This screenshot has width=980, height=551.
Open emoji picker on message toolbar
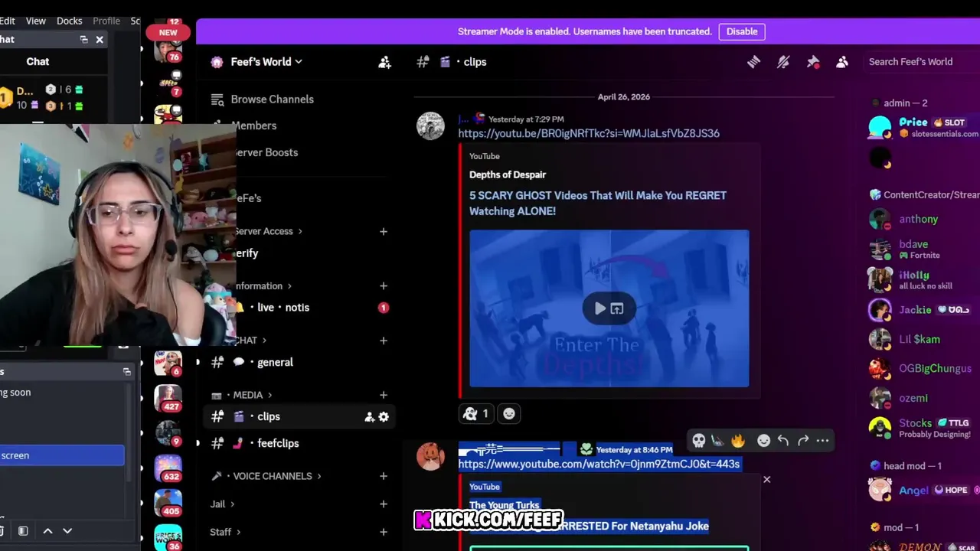[763, 441]
